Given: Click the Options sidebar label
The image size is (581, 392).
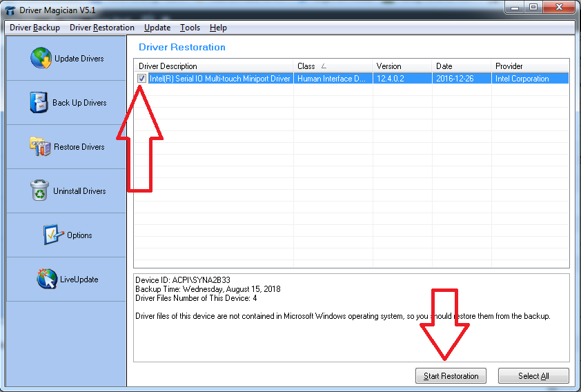Looking at the screenshot, I should point(79,235).
